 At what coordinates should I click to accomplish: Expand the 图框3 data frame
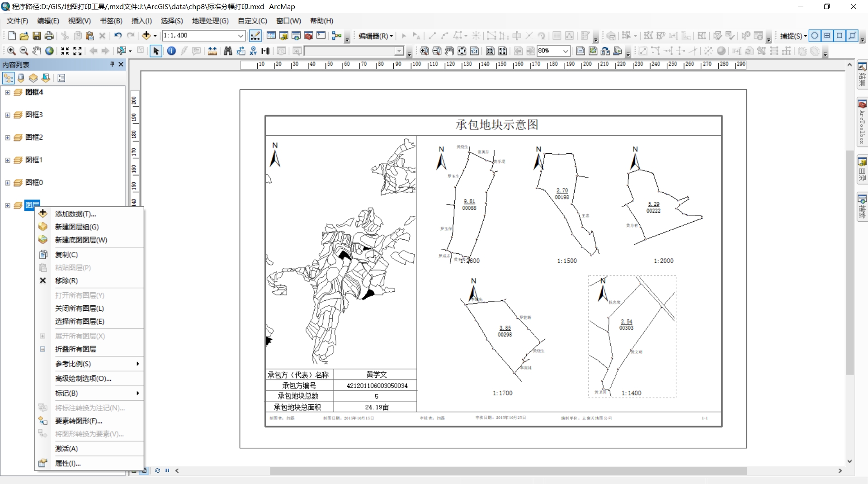click(7, 115)
